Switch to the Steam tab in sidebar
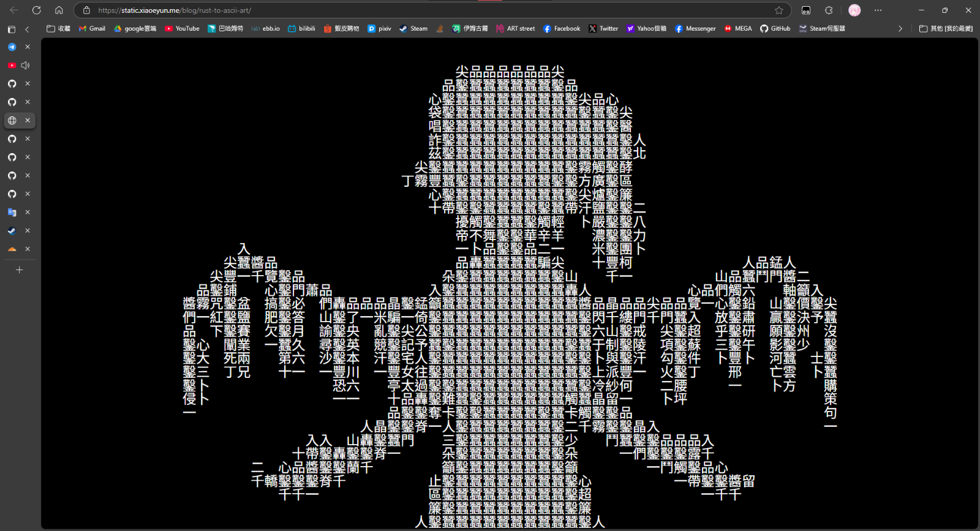The width and height of the screenshot is (980, 531). 12,231
